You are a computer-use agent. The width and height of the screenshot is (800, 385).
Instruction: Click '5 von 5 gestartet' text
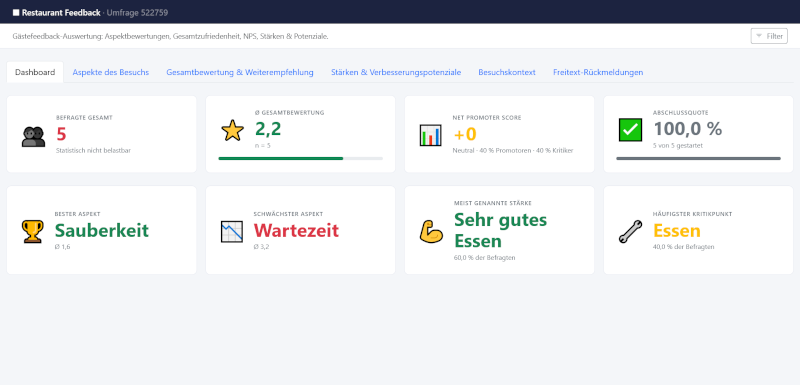point(678,145)
